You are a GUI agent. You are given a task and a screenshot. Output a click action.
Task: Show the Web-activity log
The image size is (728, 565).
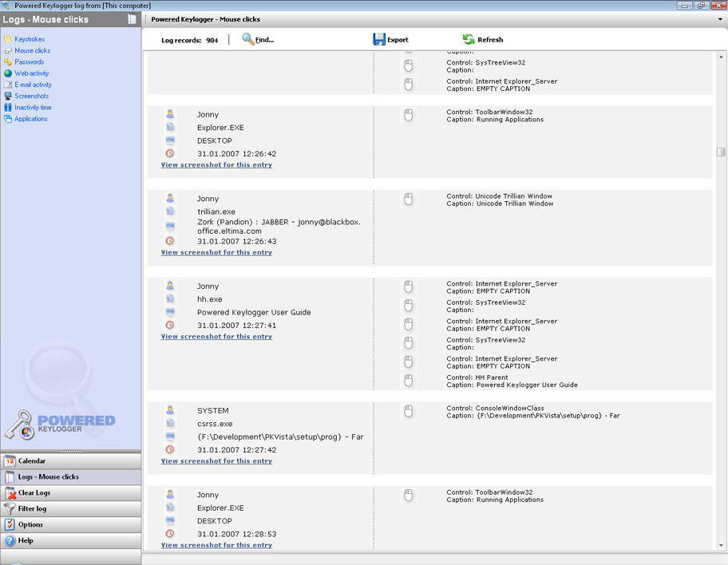[32, 73]
